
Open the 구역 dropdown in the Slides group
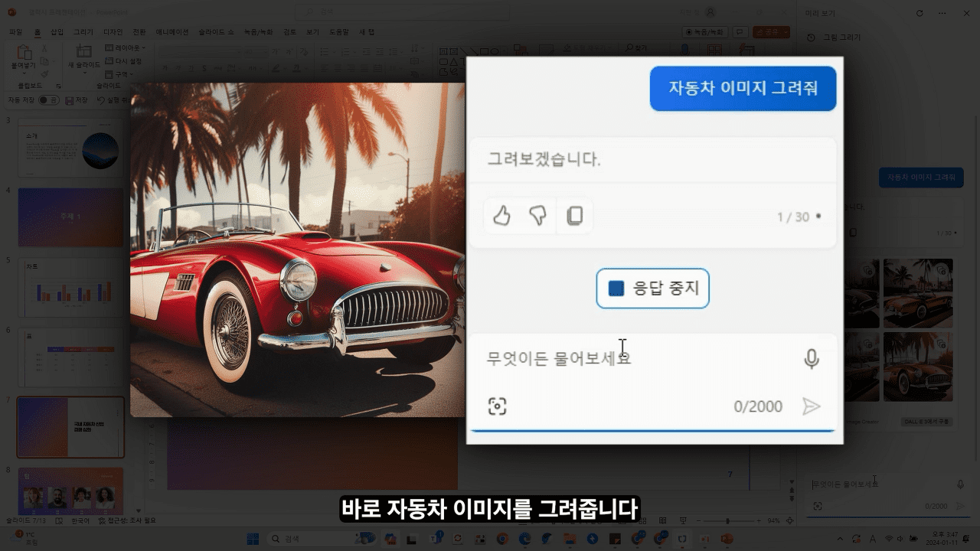coord(119,73)
